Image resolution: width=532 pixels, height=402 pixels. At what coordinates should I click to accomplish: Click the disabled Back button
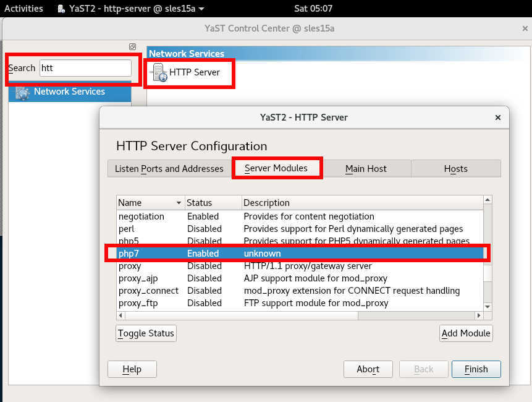tap(423, 369)
